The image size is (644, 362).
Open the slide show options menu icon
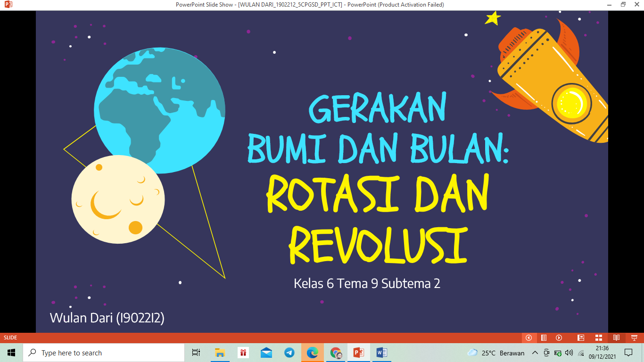[544, 337]
